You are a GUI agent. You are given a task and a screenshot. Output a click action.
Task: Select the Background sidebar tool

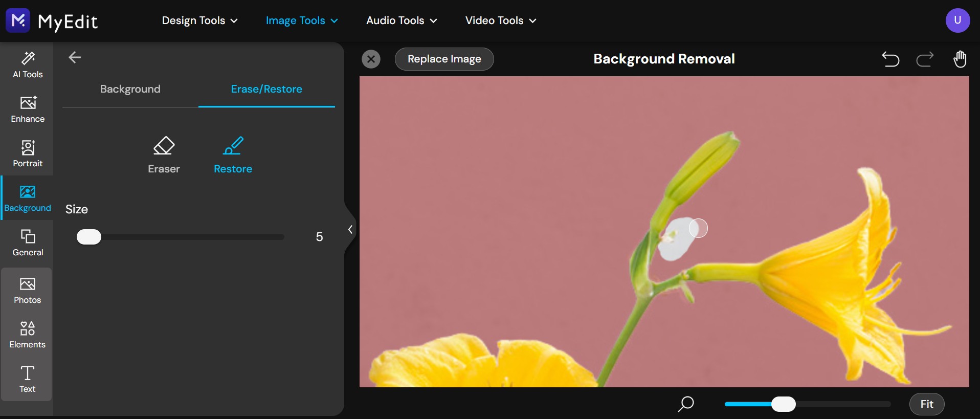tap(28, 199)
